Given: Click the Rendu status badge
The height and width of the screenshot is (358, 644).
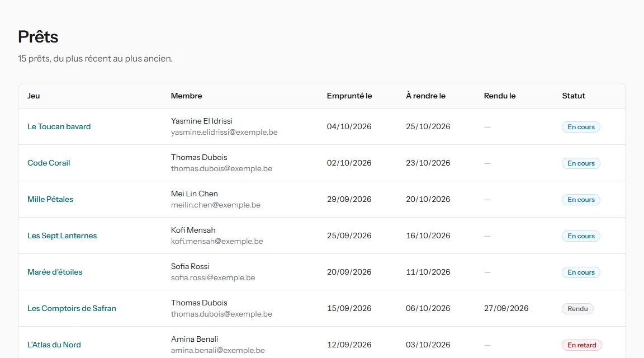Looking at the screenshot, I should click(577, 309).
